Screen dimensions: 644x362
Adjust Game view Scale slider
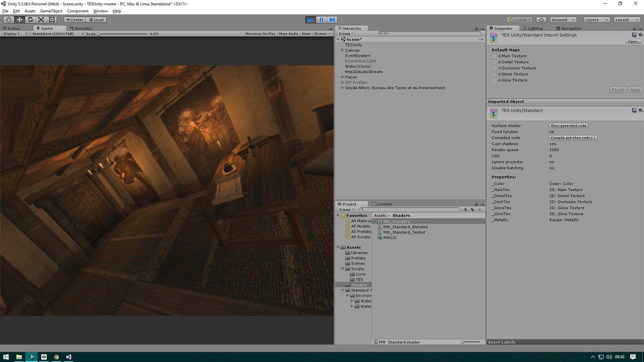(x=123, y=34)
